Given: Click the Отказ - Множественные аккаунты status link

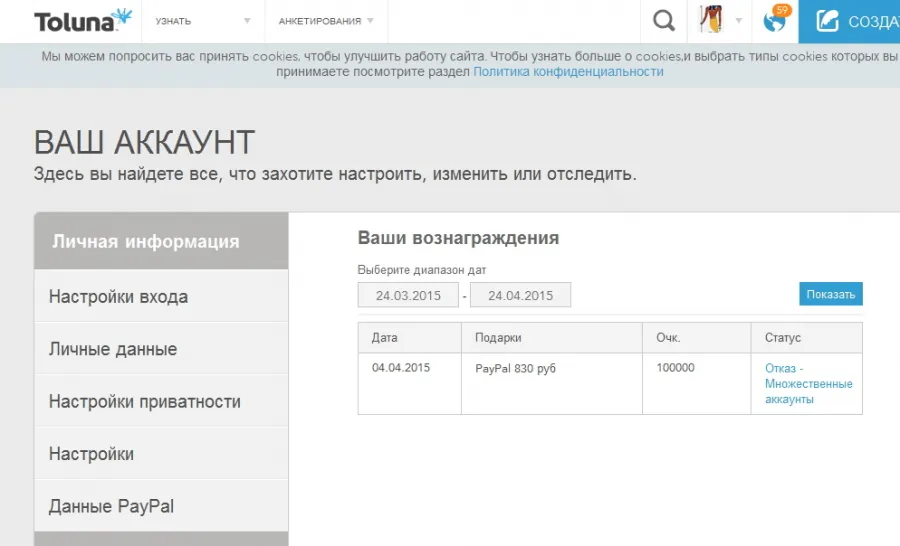Looking at the screenshot, I should 808,384.
